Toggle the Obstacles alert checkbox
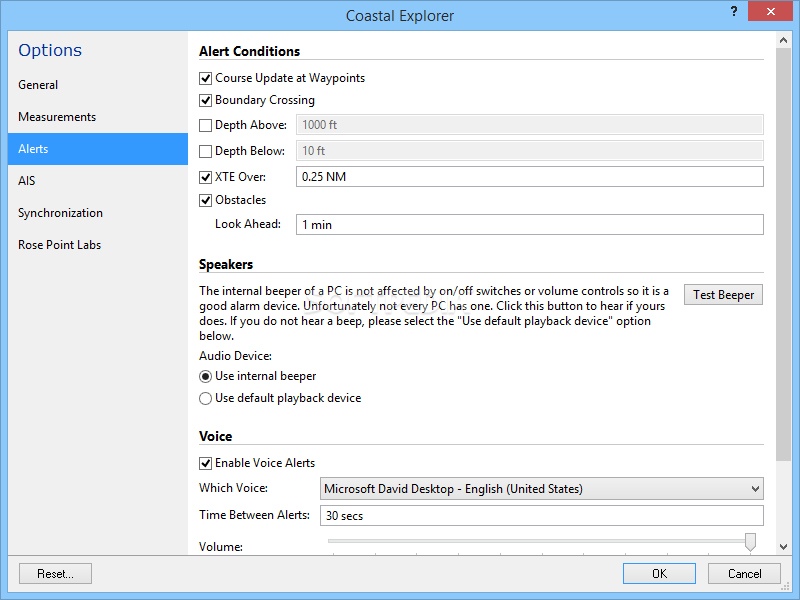This screenshot has height=600, width=800. point(205,201)
